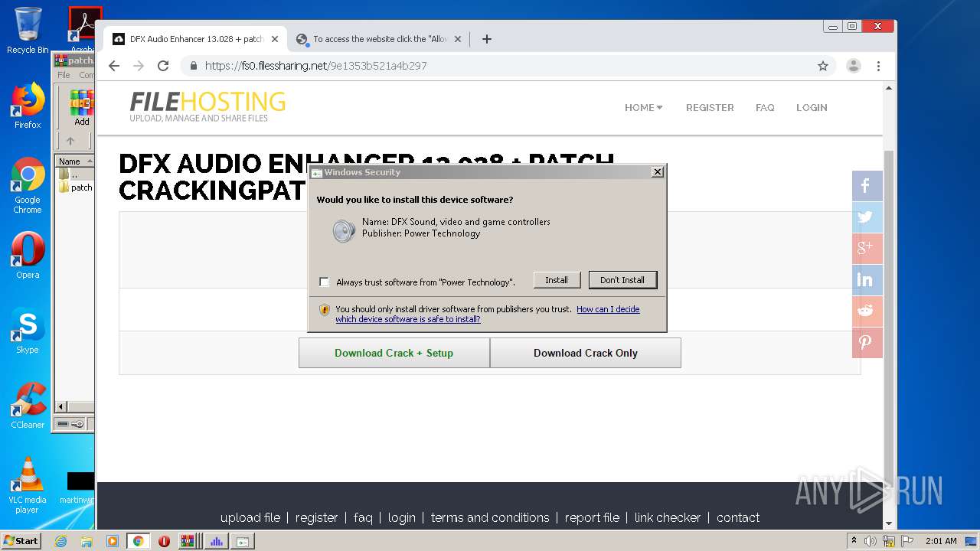Switch to DFX Audio Enhancer tab

(195, 39)
